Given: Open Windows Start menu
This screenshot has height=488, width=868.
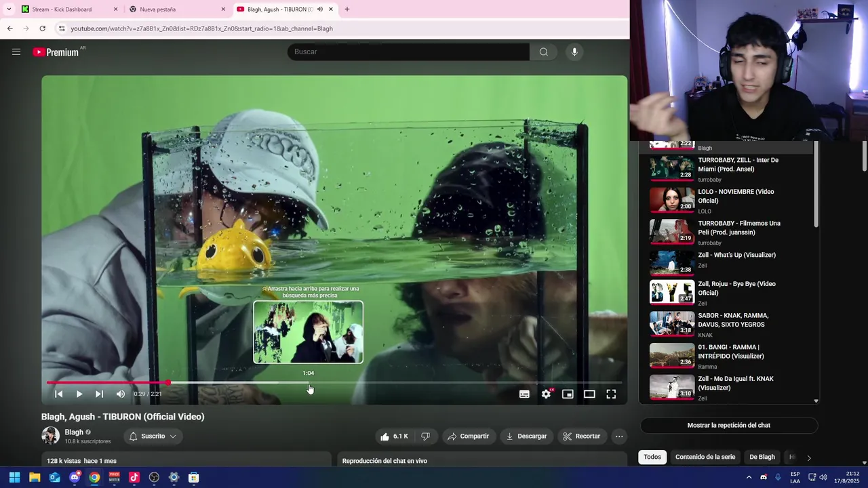Looking at the screenshot, I should [x=14, y=477].
